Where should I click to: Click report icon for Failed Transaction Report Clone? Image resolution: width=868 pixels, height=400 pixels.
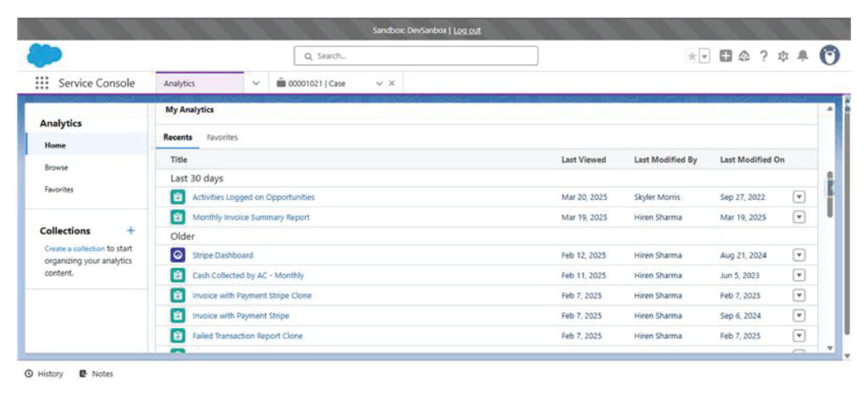[x=178, y=336]
